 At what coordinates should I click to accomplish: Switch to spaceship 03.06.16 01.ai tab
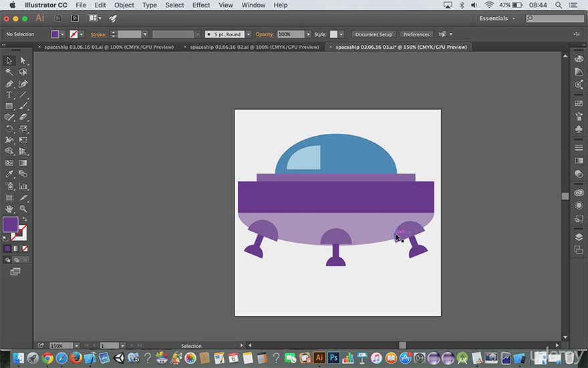click(109, 47)
